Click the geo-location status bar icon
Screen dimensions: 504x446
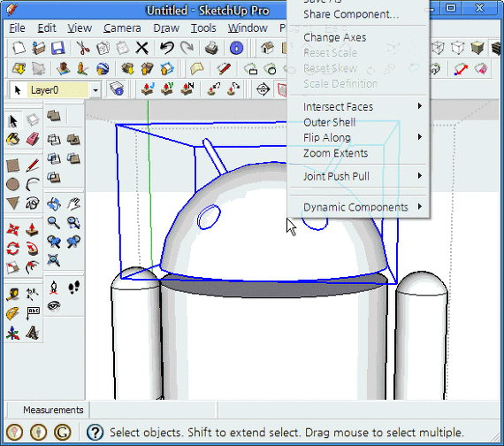(x=14, y=433)
